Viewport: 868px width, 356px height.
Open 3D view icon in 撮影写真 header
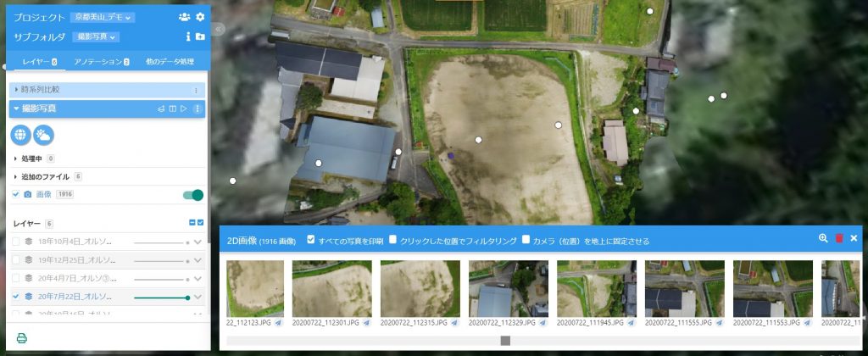(x=161, y=109)
